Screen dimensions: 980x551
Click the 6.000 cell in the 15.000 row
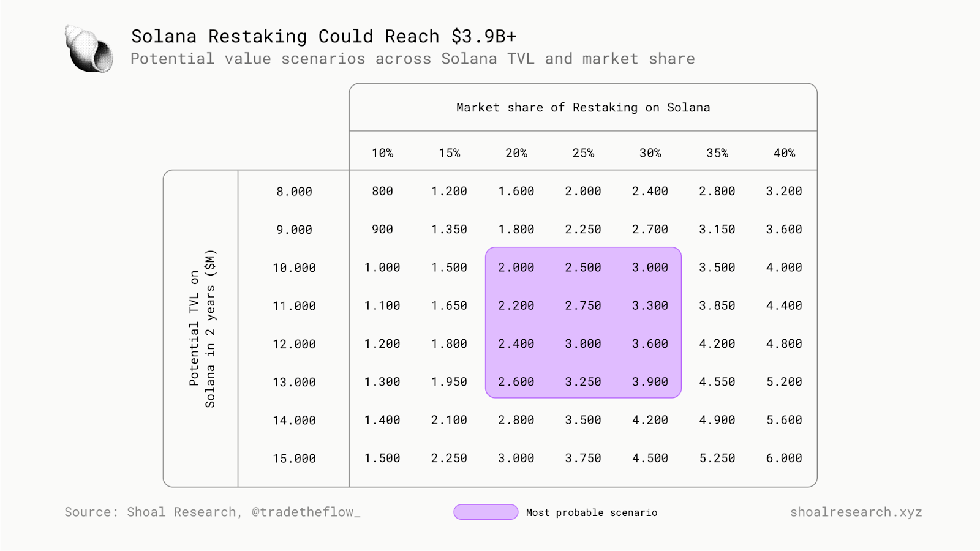(784, 458)
